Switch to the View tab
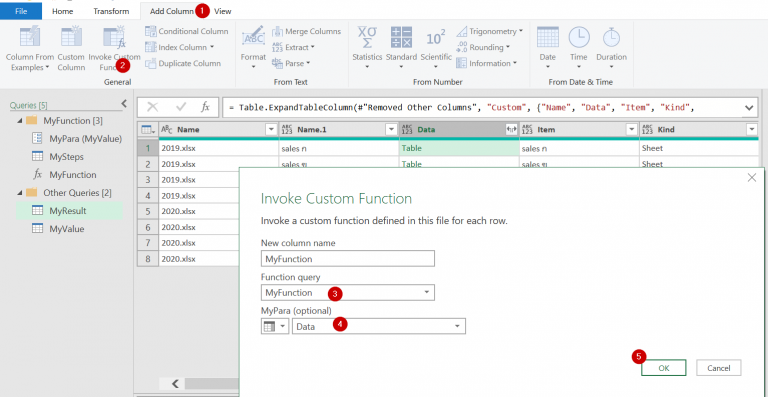This screenshot has width=768, height=397. pos(223,11)
